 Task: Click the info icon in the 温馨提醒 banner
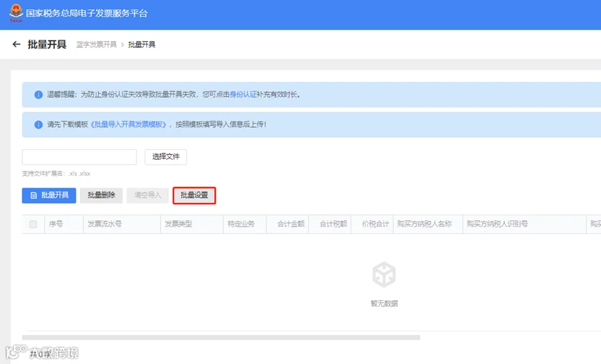[38, 94]
